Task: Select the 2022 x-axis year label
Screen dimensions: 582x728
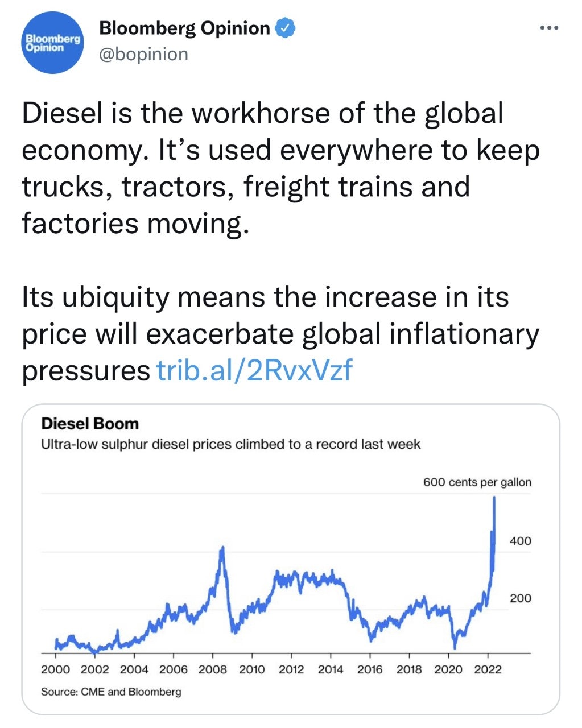Action: (488, 669)
